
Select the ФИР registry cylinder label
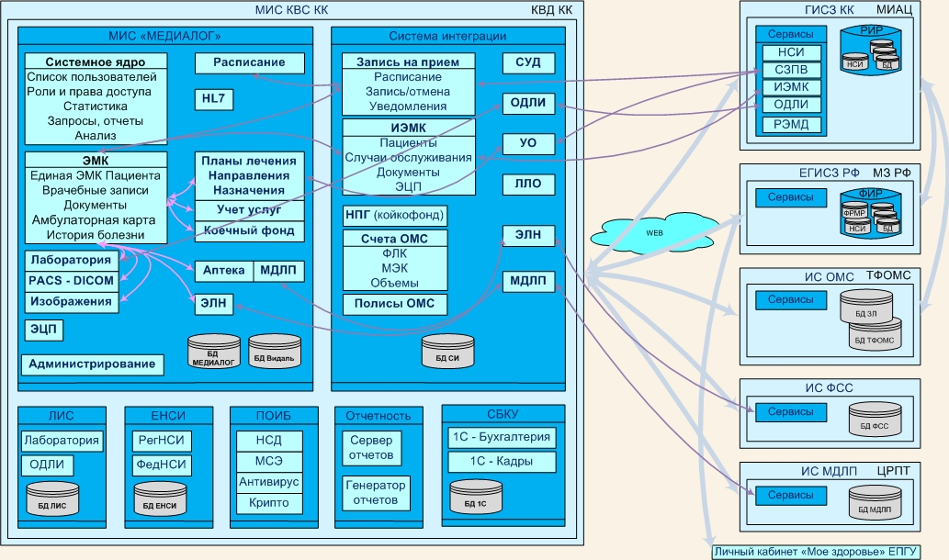870,194
